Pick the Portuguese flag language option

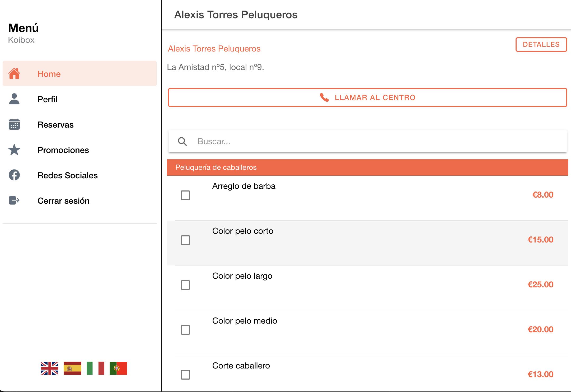click(x=118, y=368)
